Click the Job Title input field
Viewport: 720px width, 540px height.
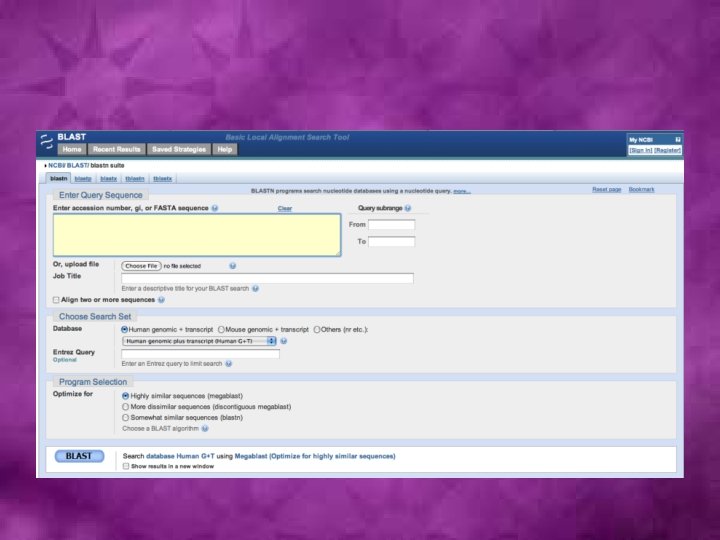tap(268, 278)
